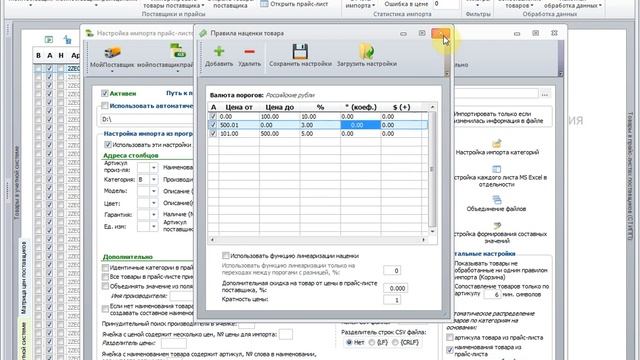Click the Дополнительная скидка 0.000 field

coord(396,288)
